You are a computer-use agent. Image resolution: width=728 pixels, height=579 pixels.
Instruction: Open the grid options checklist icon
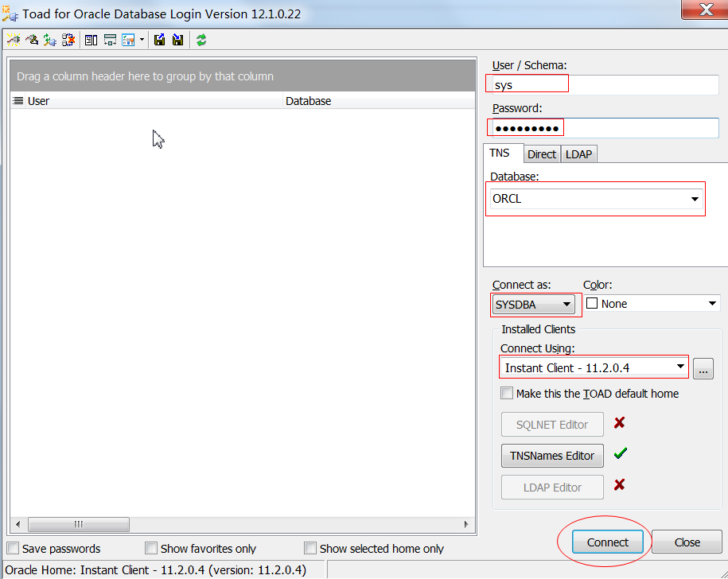pyautogui.click(x=128, y=41)
